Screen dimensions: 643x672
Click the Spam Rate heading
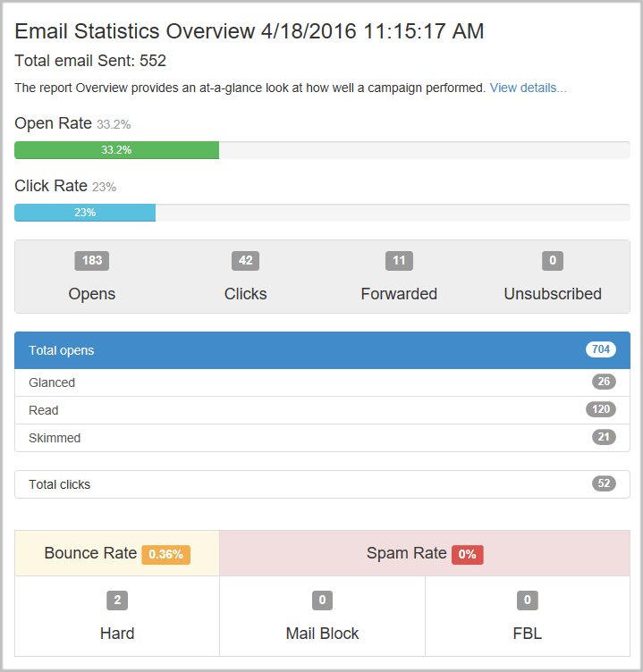pos(407,553)
